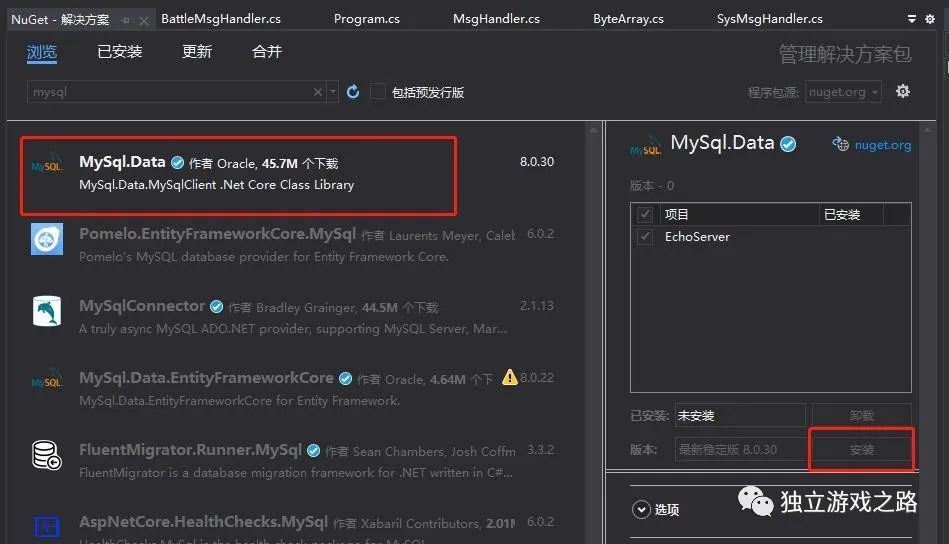Toggle the select-all projects header checkbox

pyautogui.click(x=645, y=214)
